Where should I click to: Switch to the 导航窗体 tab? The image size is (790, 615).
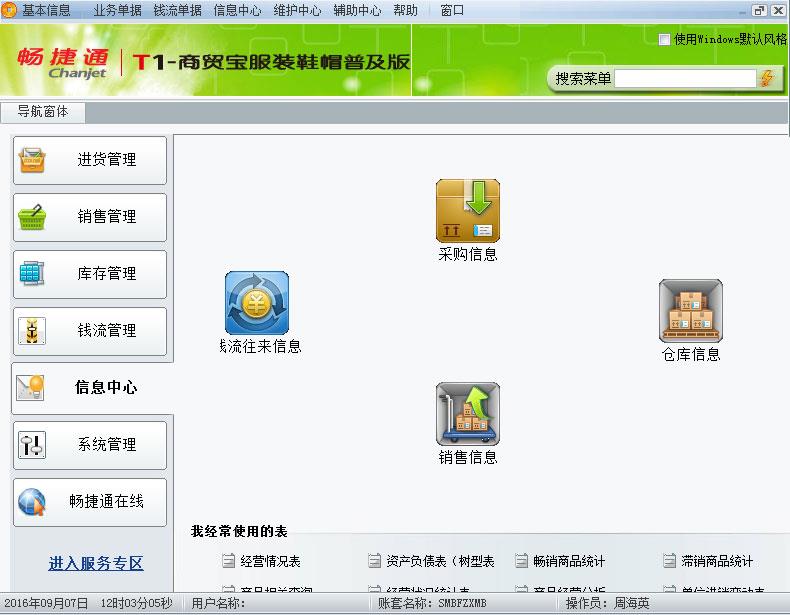43,112
